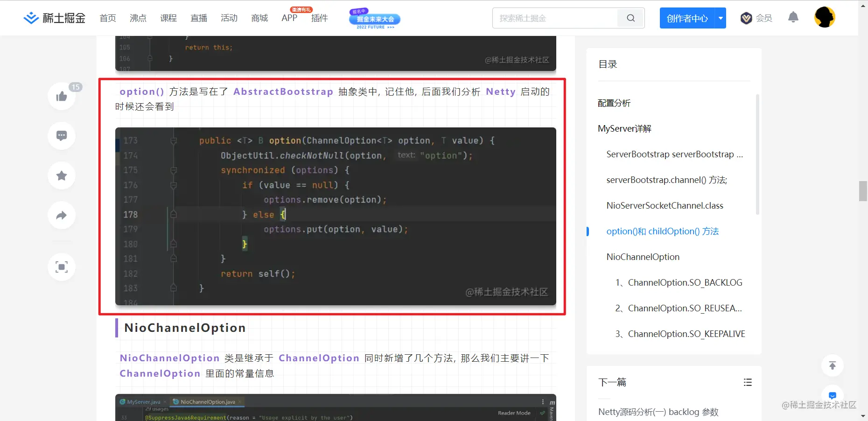Screen dimensions: 868x421
Task: Click the search magnifier button
Action: 631,18
